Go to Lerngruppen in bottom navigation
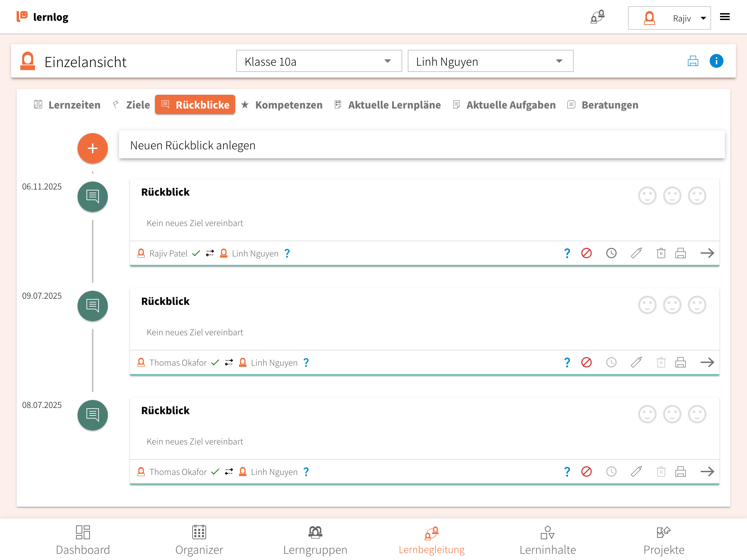747x560 pixels. (x=315, y=540)
